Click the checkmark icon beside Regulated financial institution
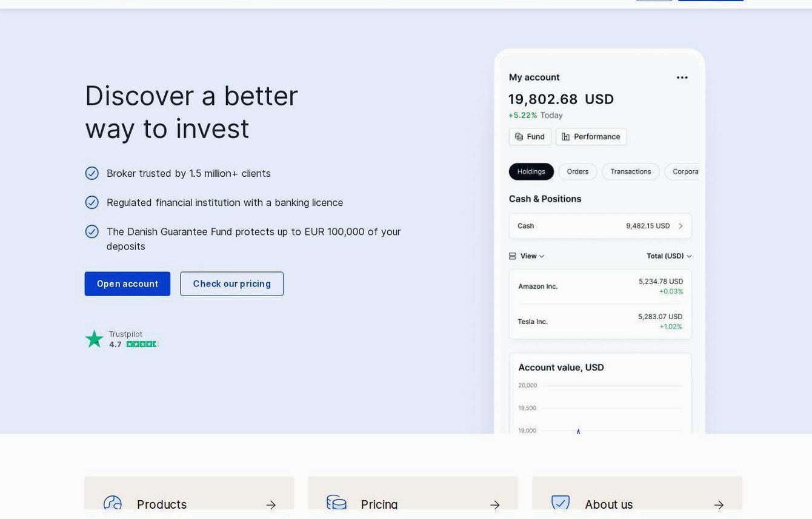 (92, 202)
